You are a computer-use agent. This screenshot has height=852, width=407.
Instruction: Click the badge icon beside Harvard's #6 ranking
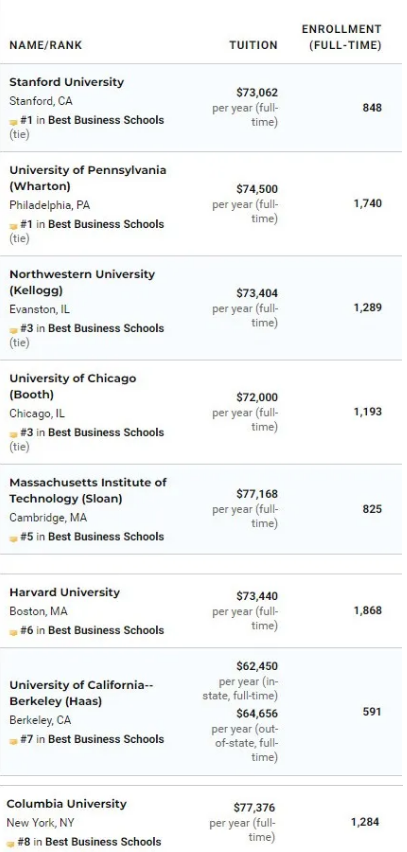tap(14, 632)
